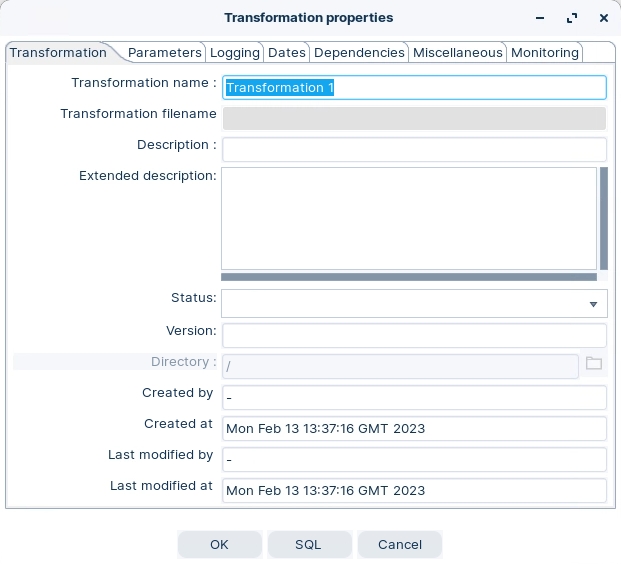Click the horizontal scrollbar under Extended description
Viewport: 621px width, 564px height.
[x=408, y=277]
